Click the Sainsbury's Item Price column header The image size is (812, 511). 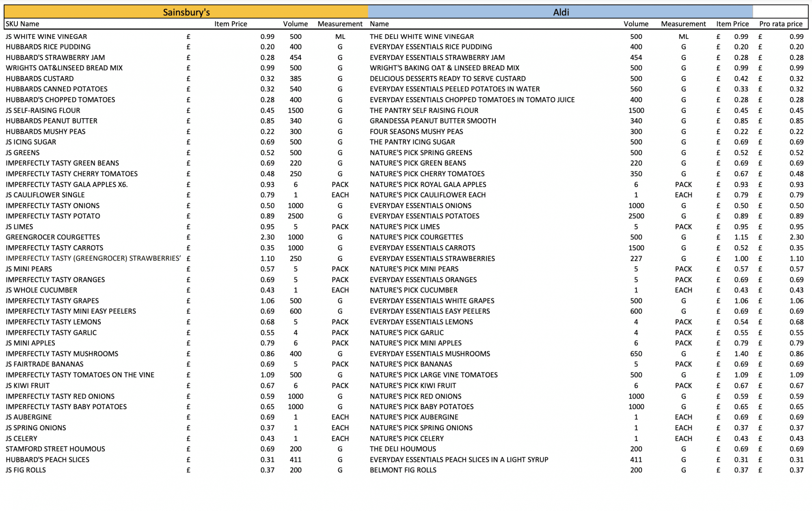(231, 24)
